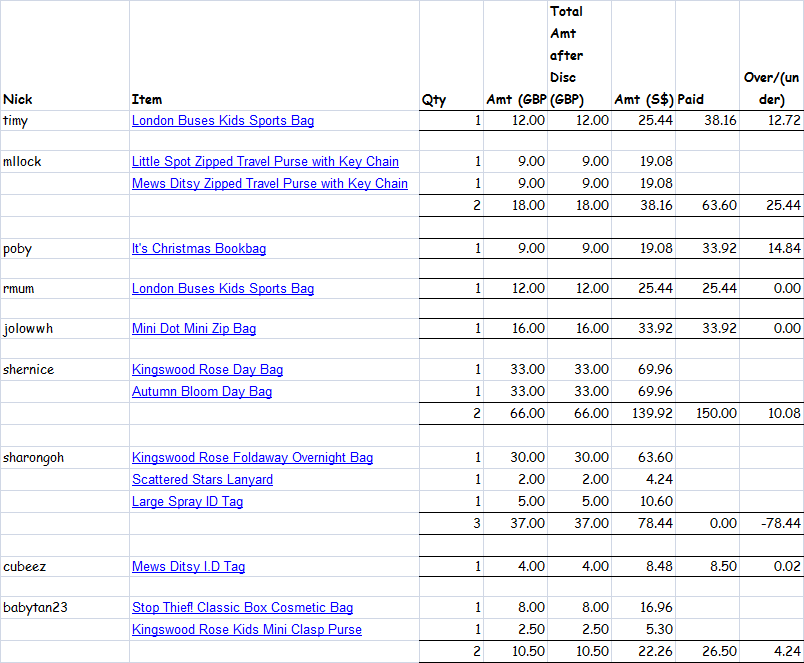This screenshot has height=663, width=804.
Task: Select the nick cell 'rmum'
Action: click(x=65, y=289)
